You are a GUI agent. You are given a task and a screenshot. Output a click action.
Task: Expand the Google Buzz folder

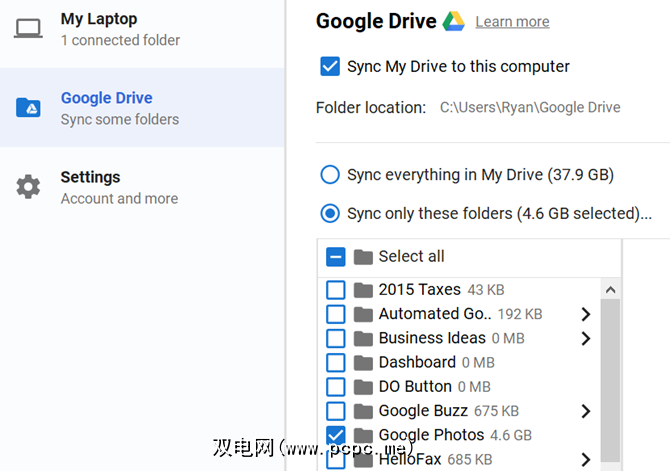[x=586, y=411]
